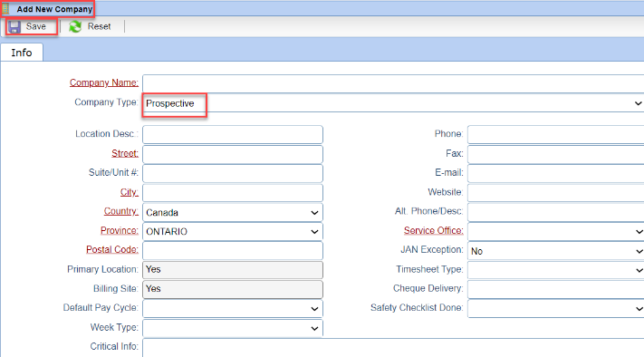Open the Company Type dropdown
This screenshot has width=644, height=357.
coord(393,103)
